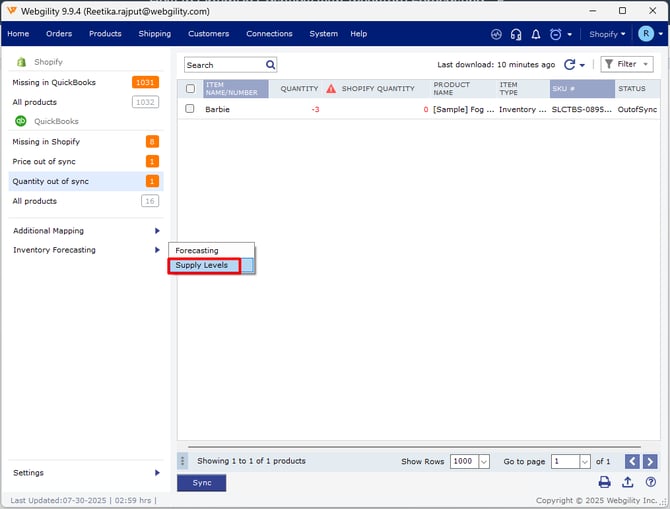The image size is (670, 509).
Task: Click the refresh download icon
Action: 569,65
